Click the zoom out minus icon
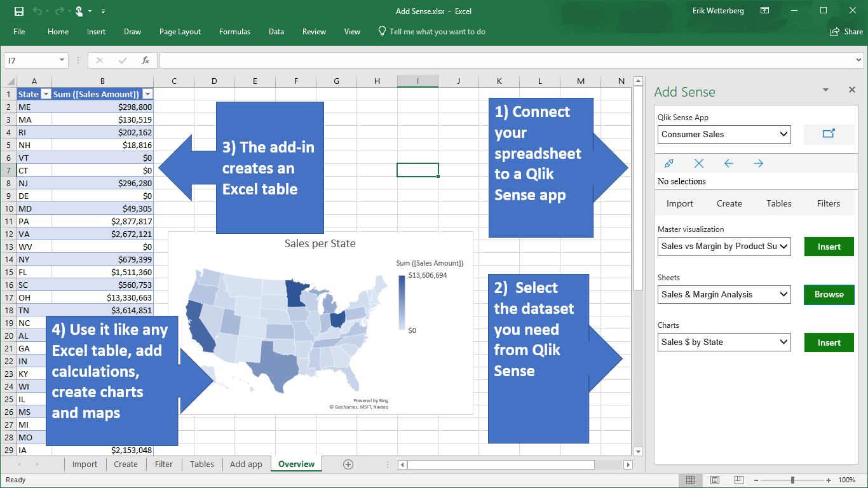Image resolution: width=868 pixels, height=488 pixels. pyautogui.click(x=756, y=480)
